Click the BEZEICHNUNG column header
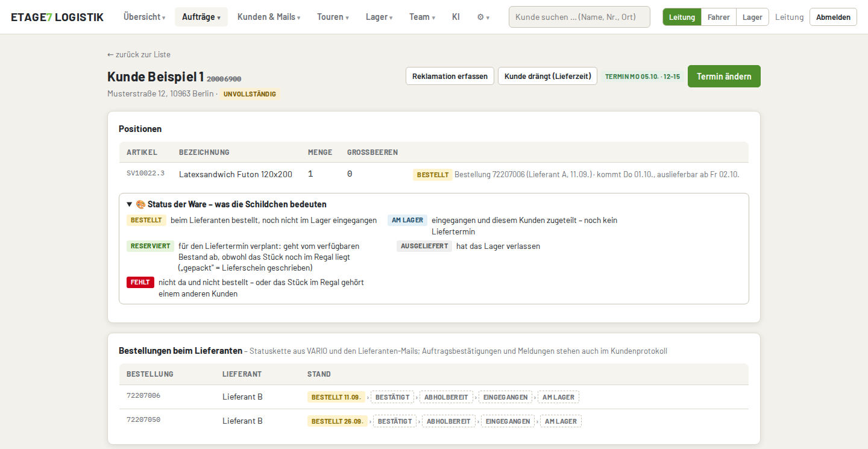Viewport: 868px width, 449px height. coord(204,152)
